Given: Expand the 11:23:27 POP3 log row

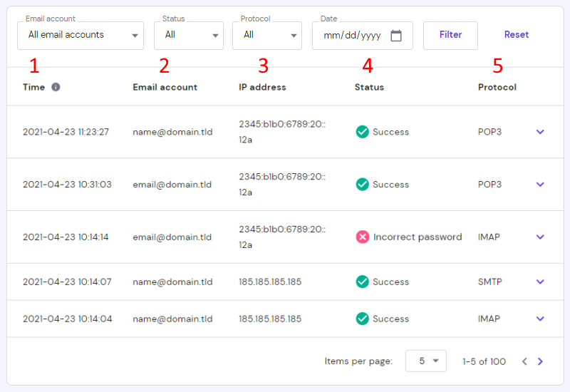Looking at the screenshot, I should click(x=540, y=132).
